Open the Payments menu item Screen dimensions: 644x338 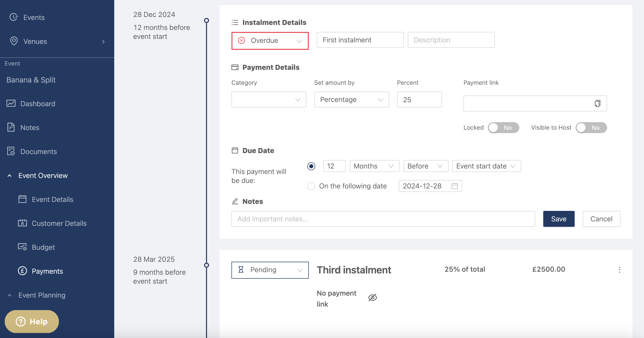[x=47, y=271]
